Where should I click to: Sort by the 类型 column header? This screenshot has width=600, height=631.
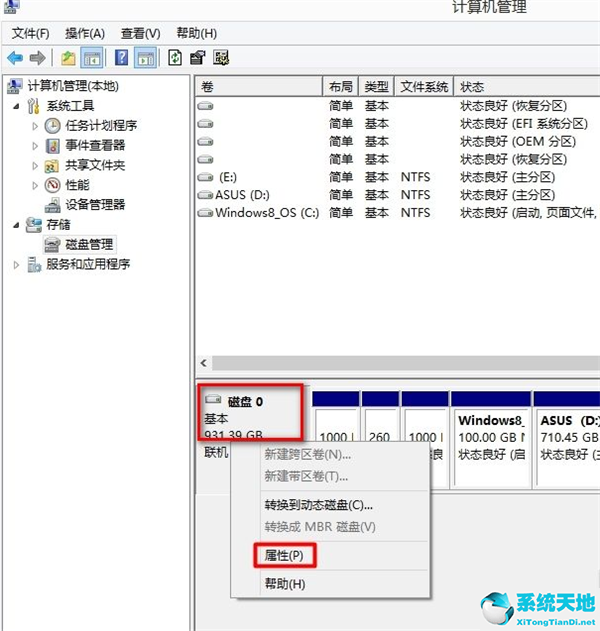pyautogui.click(x=376, y=87)
